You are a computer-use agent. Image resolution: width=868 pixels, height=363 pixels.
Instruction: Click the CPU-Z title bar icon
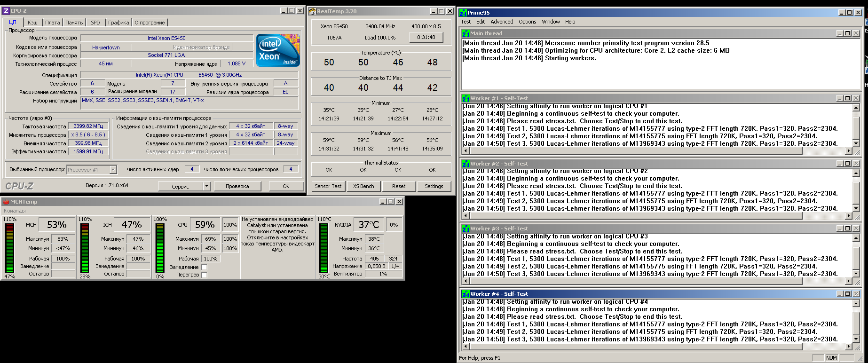click(6, 11)
